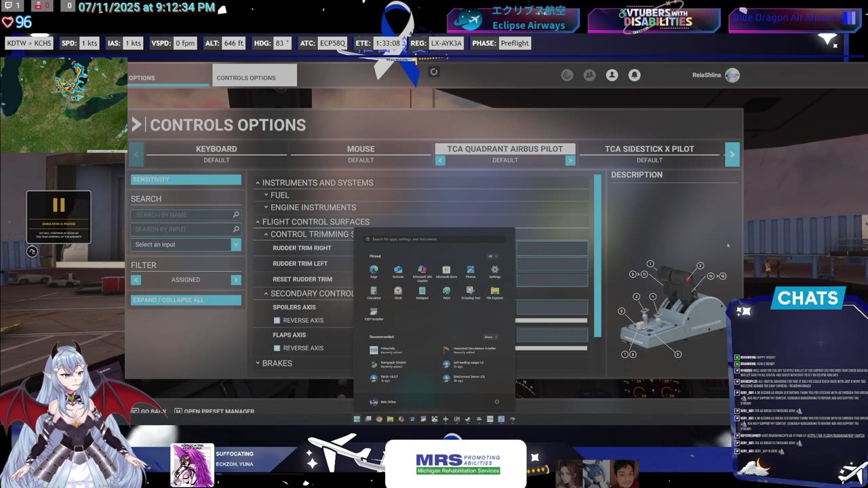Click previous filter arrow beside Assigned
Image resolution: width=868 pixels, height=488 pixels.
pos(136,279)
